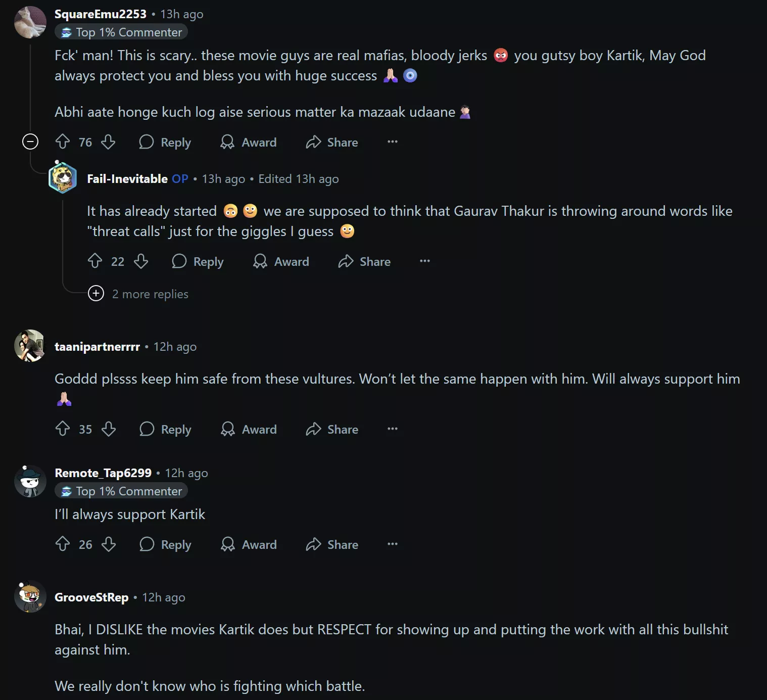
Task: Downvote Fail-Inevitable's reply with 22 votes
Action: tap(141, 261)
